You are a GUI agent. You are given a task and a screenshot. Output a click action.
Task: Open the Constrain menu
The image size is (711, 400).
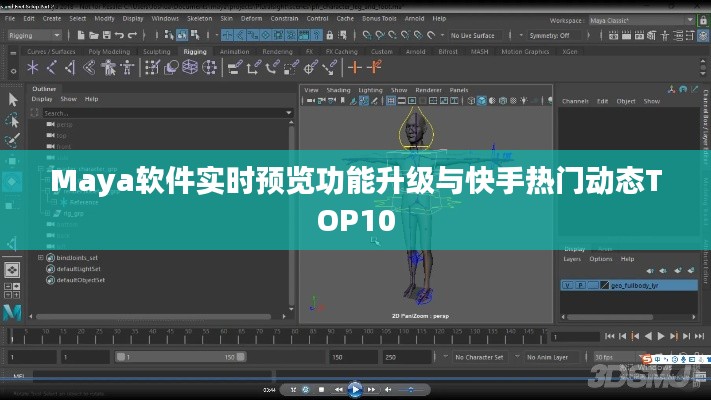tap(284, 19)
